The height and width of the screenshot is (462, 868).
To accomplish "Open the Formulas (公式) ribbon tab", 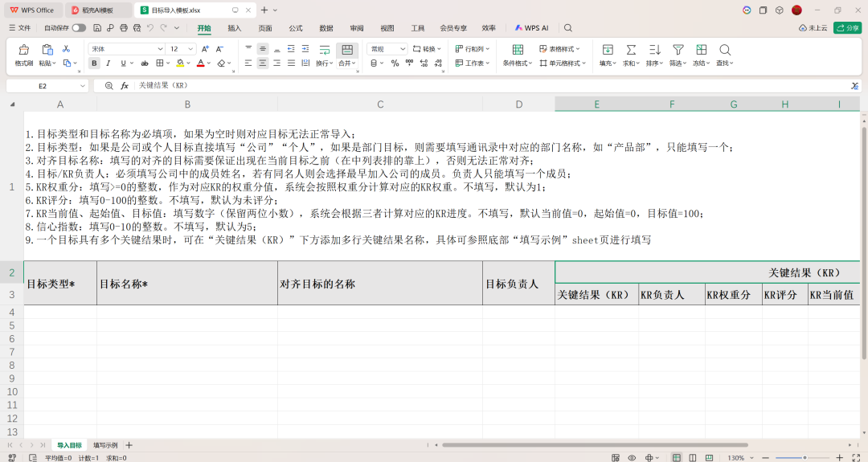I will [x=296, y=27].
